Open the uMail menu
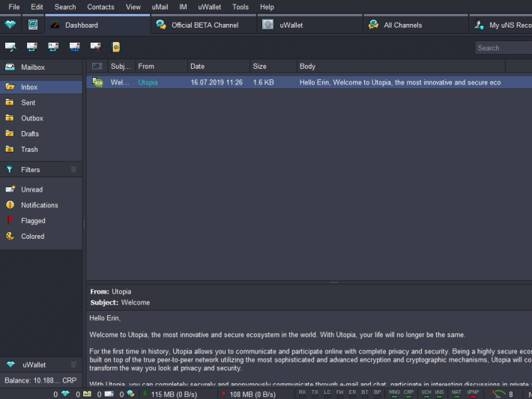Image resolution: width=532 pixels, height=399 pixels. (160, 7)
